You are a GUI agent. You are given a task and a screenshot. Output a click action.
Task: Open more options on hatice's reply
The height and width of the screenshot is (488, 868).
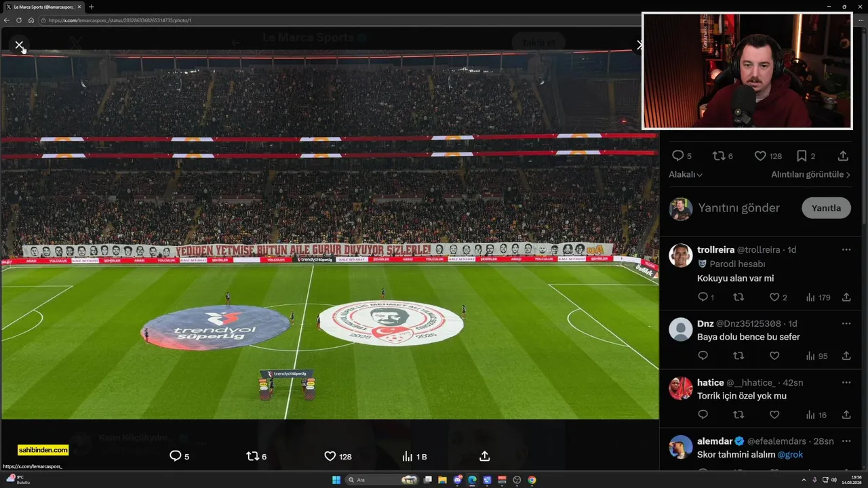[846, 382]
